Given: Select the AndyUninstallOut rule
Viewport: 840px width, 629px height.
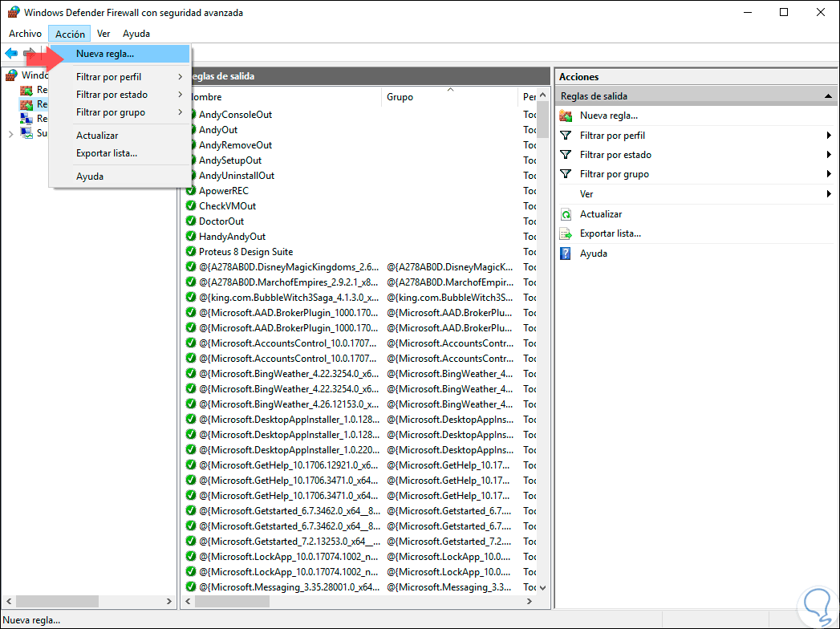Looking at the screenshot, I should coord(236,176).
